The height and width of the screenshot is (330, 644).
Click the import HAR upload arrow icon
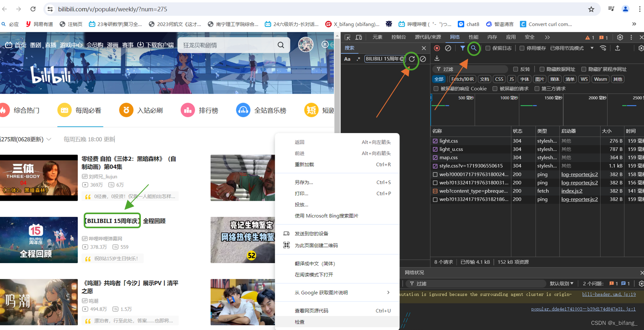tap(617, 48)
